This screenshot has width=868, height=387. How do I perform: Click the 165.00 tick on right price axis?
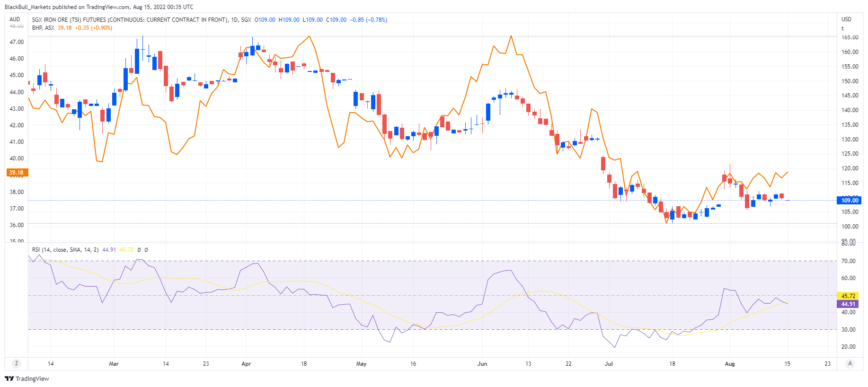click(x=850, y=37)
